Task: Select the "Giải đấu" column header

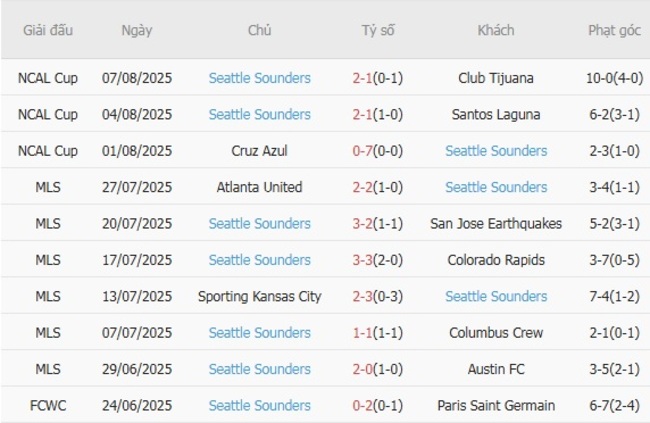Action: (x=48, y=30)
